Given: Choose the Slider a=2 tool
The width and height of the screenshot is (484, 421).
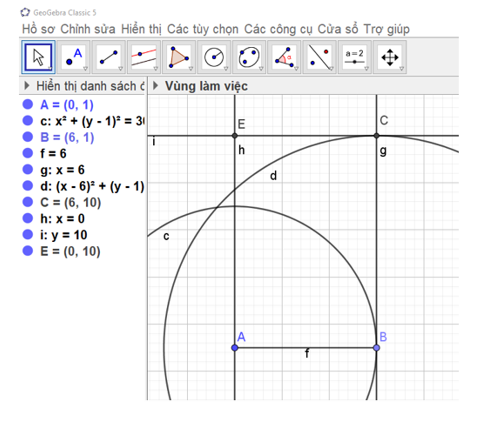Looking at the screenshot, I should click(x=355, y=57).
